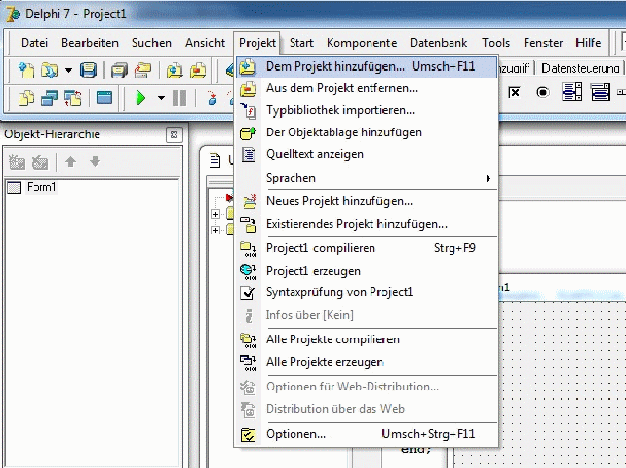This screenshot has height=468, width=626.
Task: Select the RadioButton component in the palette
Action: [544, 93]
